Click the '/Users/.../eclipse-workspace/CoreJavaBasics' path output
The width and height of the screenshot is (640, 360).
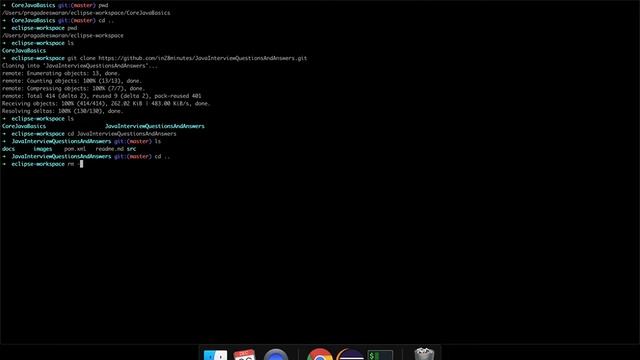(86, 13)
